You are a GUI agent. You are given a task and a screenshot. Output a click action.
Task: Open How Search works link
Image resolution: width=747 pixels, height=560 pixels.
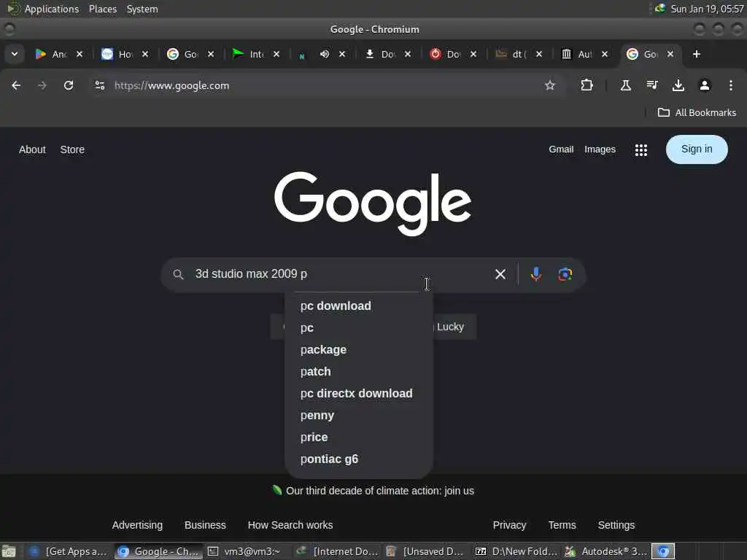(x=290, y=525)
